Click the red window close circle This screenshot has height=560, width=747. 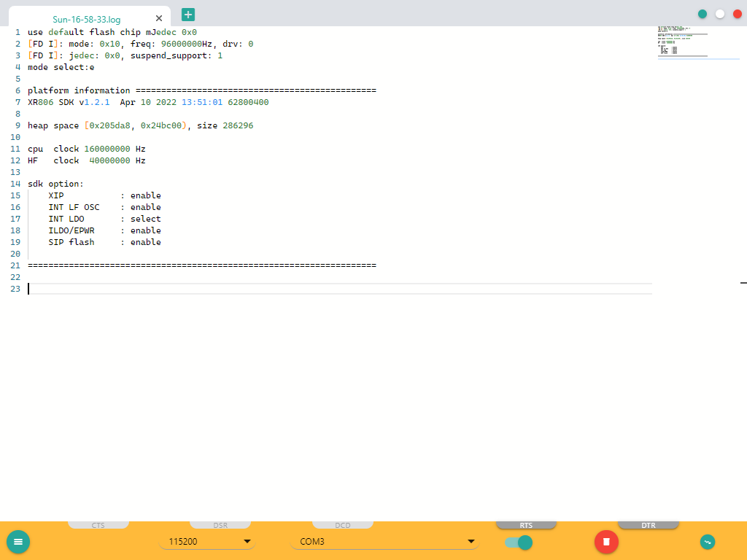pos(738,14)
